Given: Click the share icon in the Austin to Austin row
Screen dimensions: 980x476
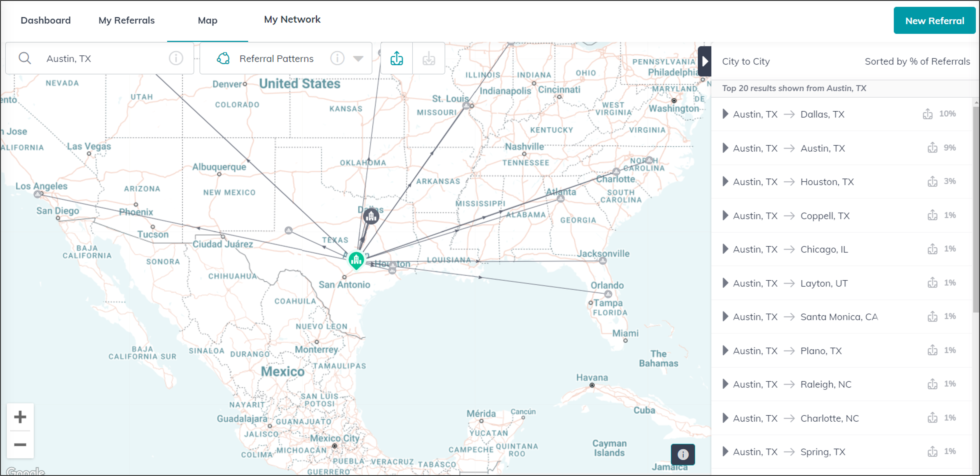Looking at the screenshot, I should pyautogui.click(x=933, y=148).
